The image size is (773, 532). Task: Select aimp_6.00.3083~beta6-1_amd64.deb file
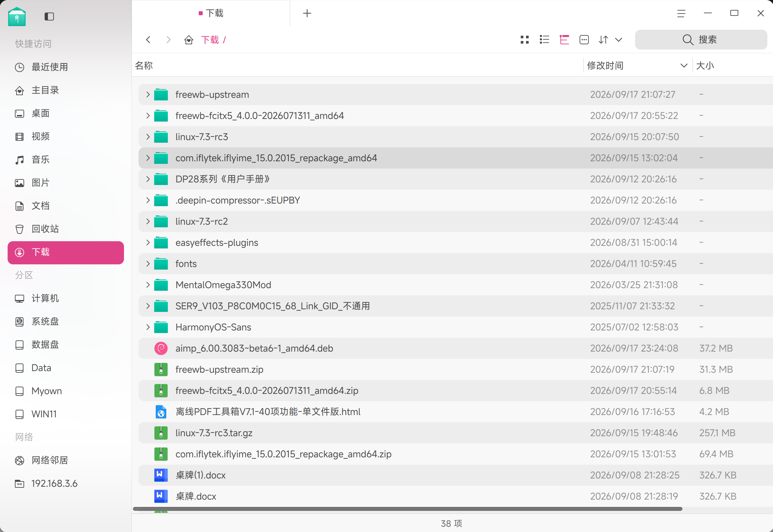pyautogui.click(x=455, y=348)
